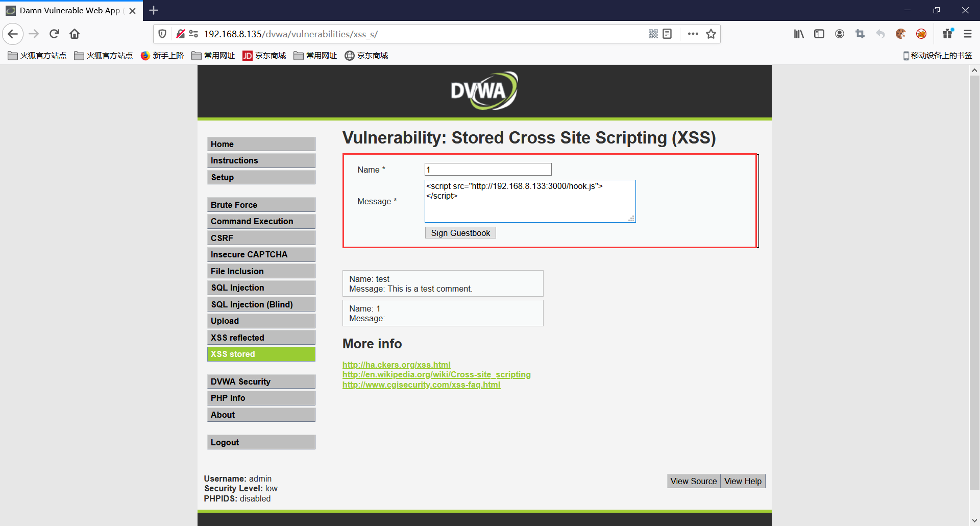Screen dimensions: 980x526
Task: Open SQL Injection (Blind) page
Action: tap(261, 304)
